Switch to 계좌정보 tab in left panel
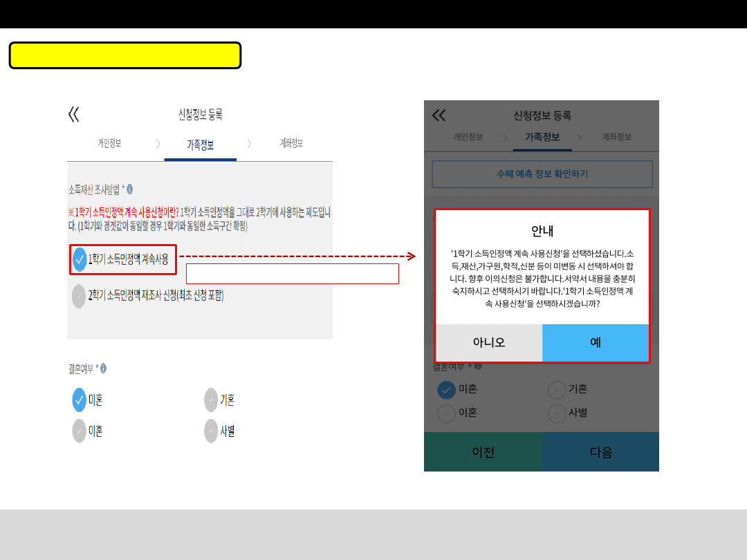Viewport: 747px width, 560px height. pyautogui.click(x=290, y=143)
